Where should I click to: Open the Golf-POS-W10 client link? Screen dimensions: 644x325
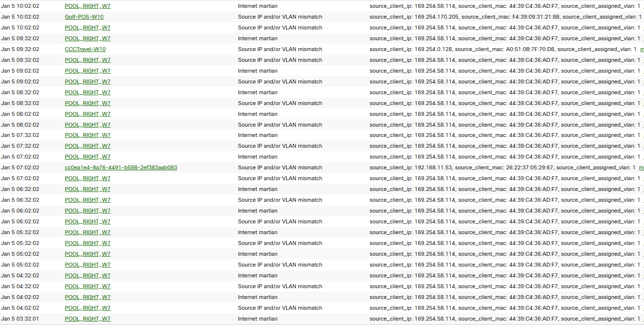tap(84, 17)
